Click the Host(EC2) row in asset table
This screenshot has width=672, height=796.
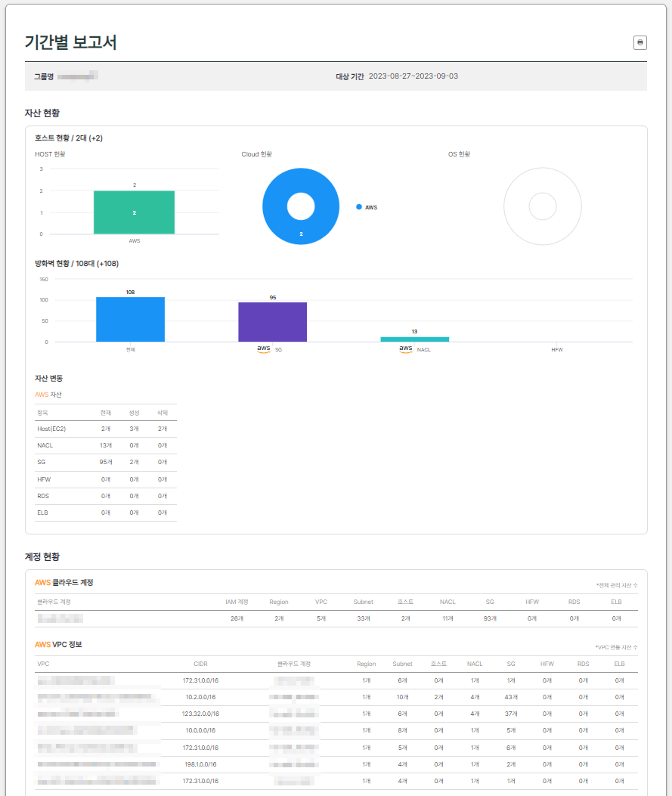(106, 429)
